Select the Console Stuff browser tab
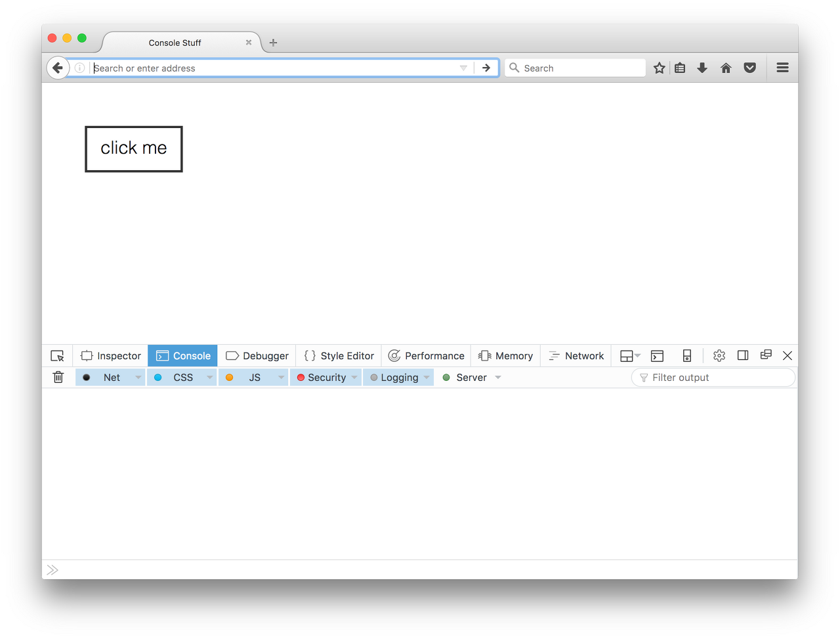840x639 pixels. pyautogui.click(x=175, y=43)
